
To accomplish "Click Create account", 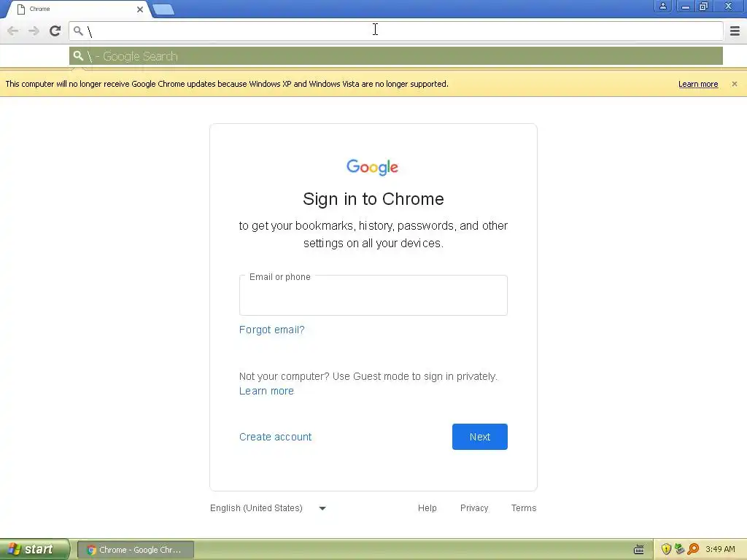I will [x=275, y=437].
